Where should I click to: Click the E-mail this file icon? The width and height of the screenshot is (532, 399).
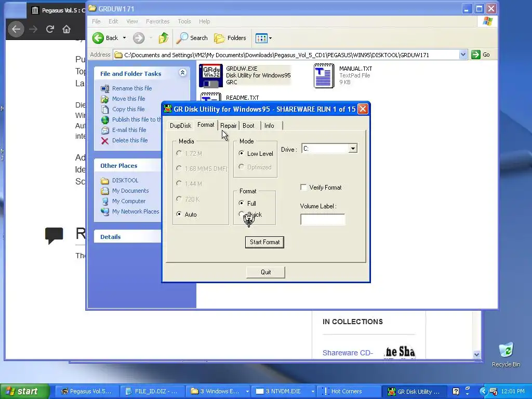pos(105,130)
